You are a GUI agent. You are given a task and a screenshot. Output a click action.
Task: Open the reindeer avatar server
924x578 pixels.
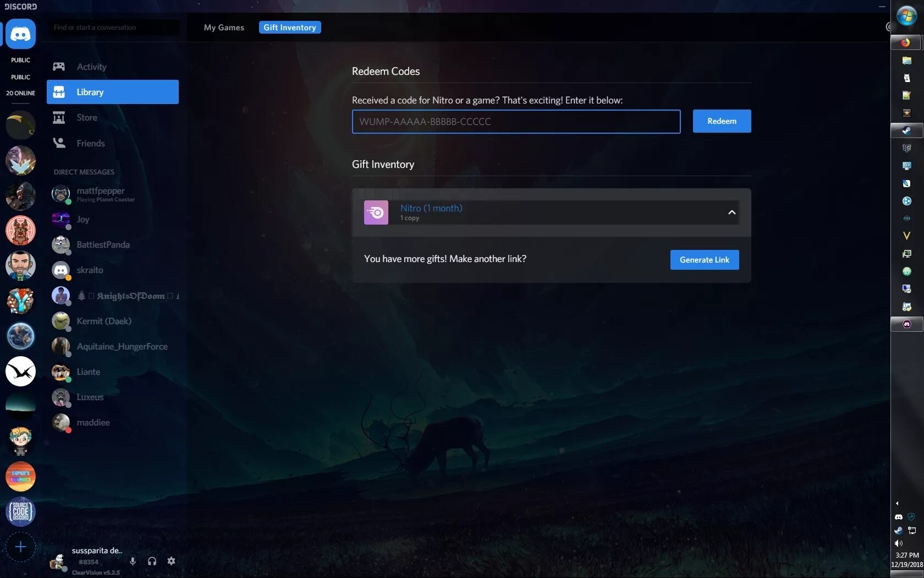[x=20, y=230]
